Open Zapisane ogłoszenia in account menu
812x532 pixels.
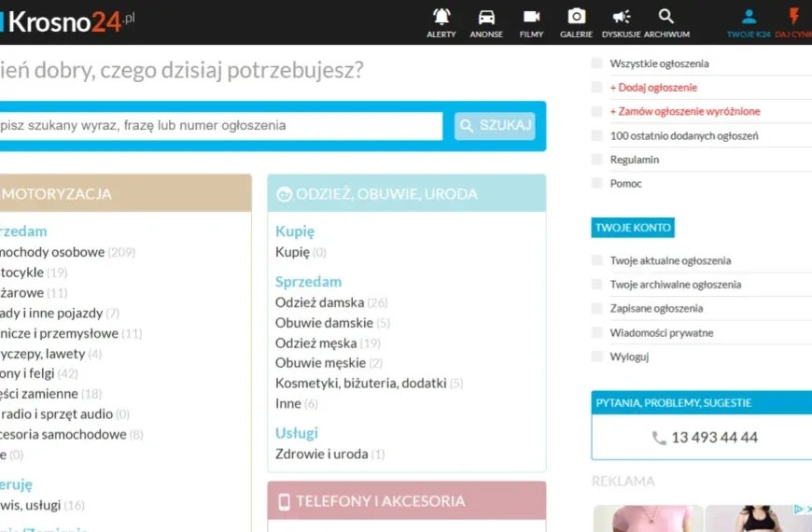656,308
